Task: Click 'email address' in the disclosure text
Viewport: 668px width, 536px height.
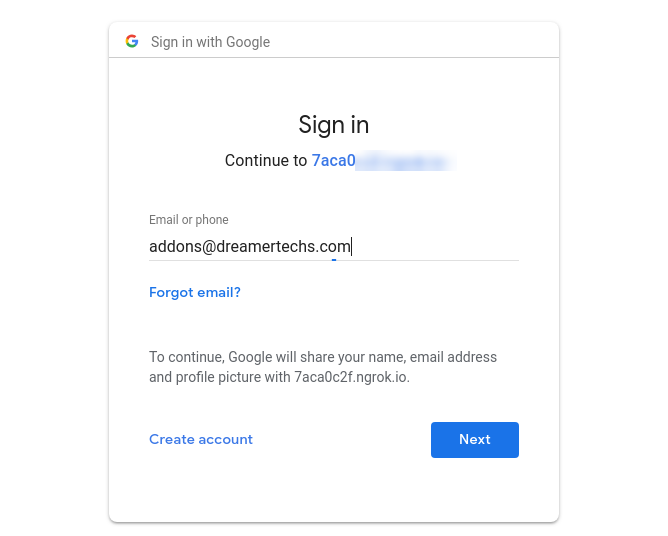Action: [x=453, y=357]
